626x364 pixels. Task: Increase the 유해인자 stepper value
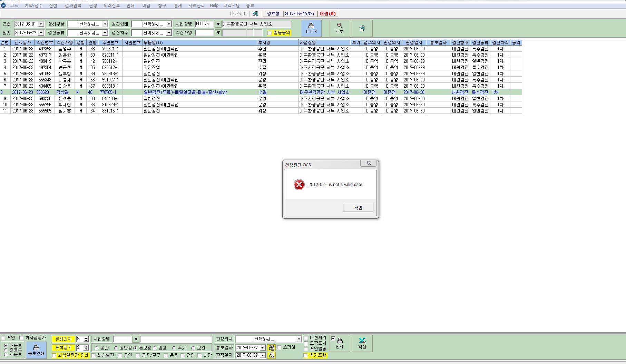coord(86,338)
